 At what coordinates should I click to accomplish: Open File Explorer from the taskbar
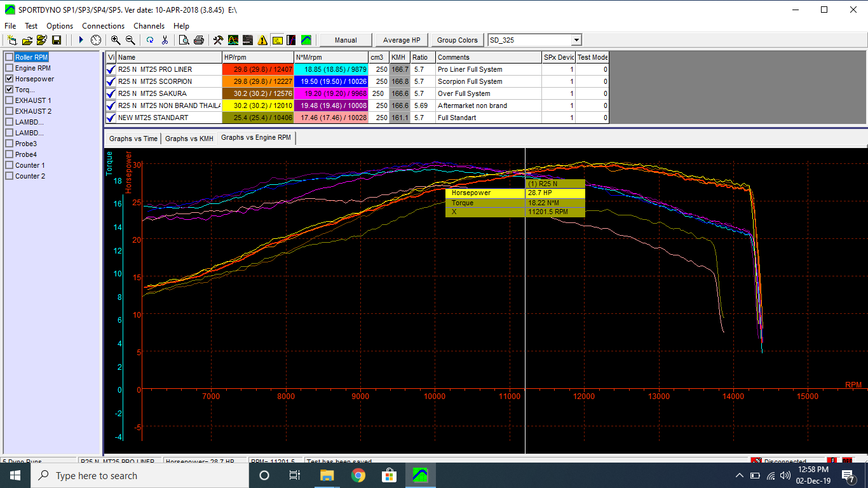click(327, 475)
